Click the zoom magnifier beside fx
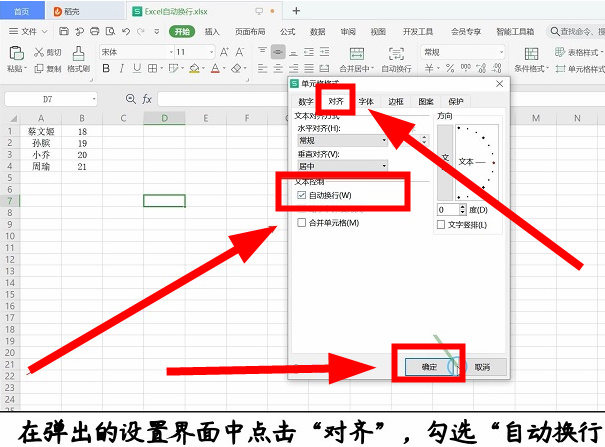The image size is (605, 447). tap(131, 99)
